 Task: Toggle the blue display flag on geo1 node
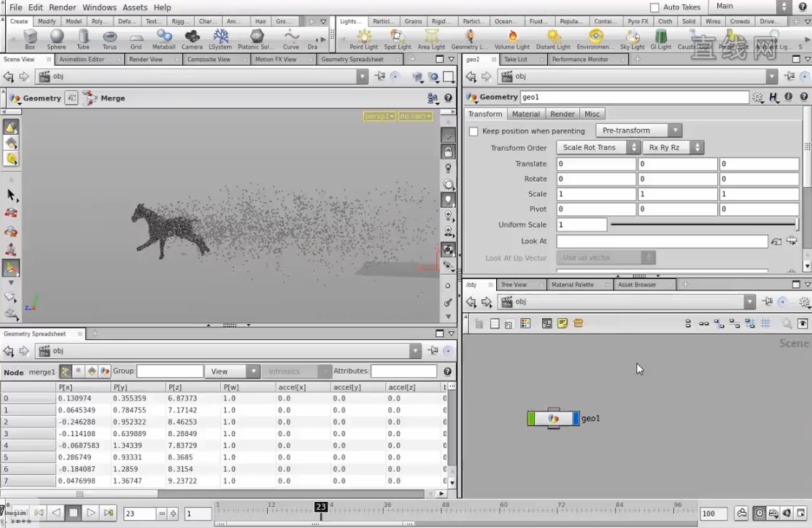coord(576,419)
